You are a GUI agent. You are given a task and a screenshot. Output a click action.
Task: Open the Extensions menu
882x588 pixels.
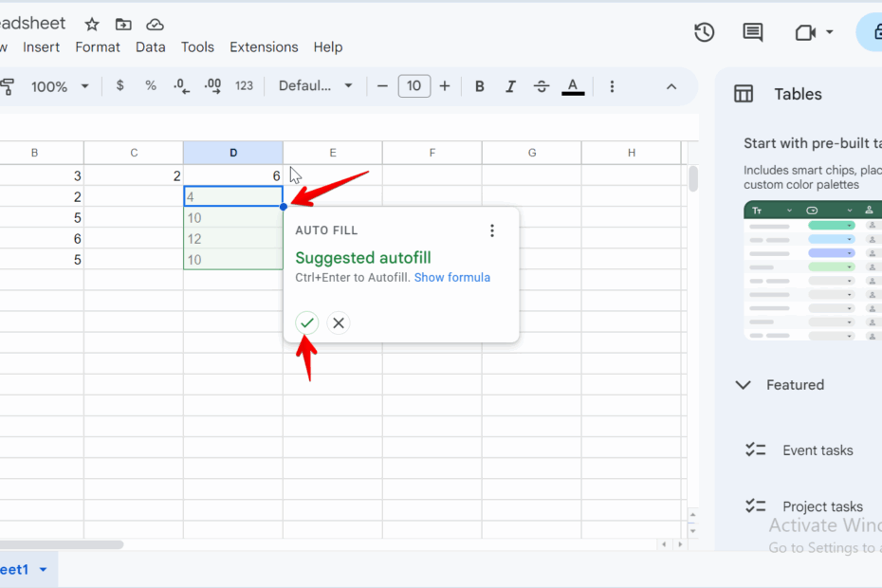pyautogui.click(x=264, y=47)
